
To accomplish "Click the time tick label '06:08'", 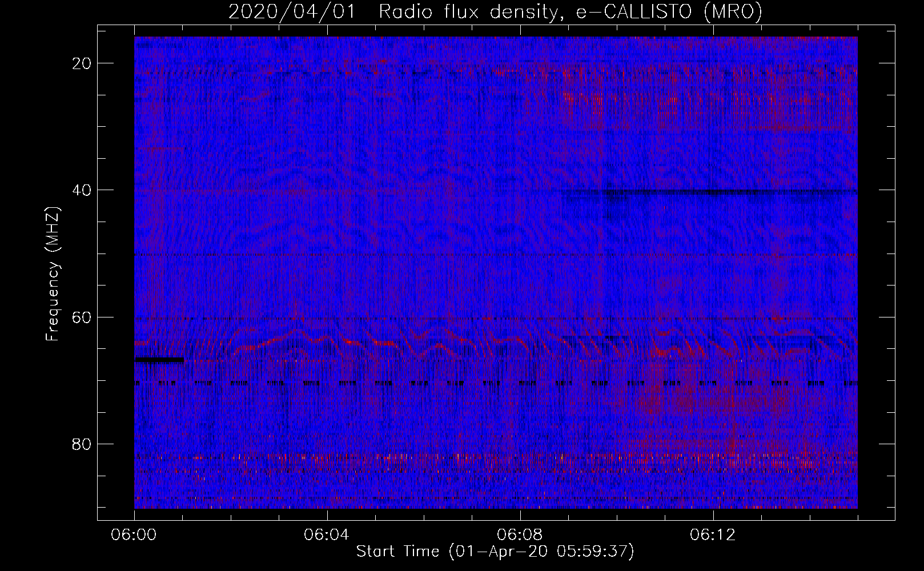I will pos(520,535).
